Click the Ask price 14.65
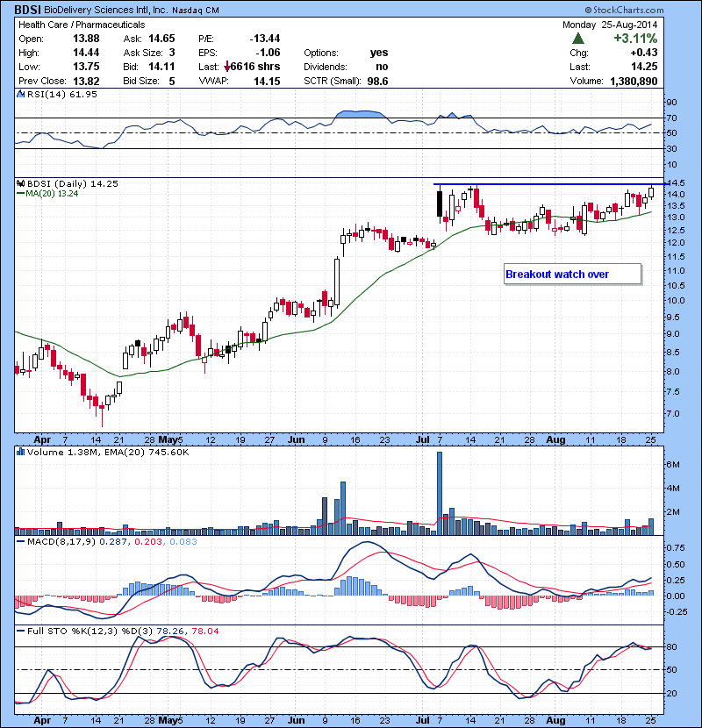 (161, 39)
